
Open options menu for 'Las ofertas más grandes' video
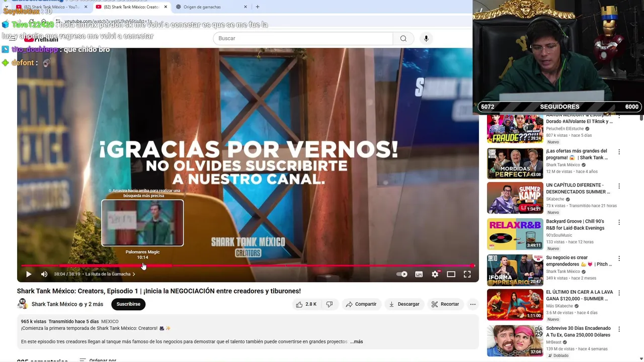[x=619, y=152]
